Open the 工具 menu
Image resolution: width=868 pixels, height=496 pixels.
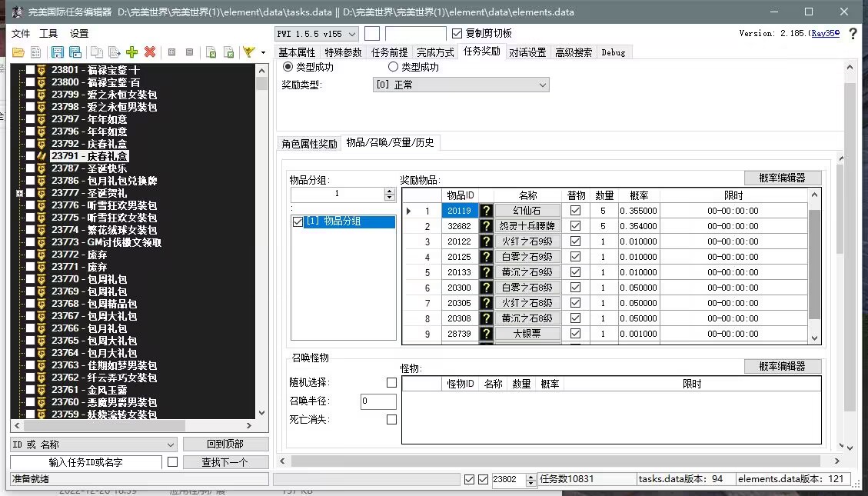[48, 34]
